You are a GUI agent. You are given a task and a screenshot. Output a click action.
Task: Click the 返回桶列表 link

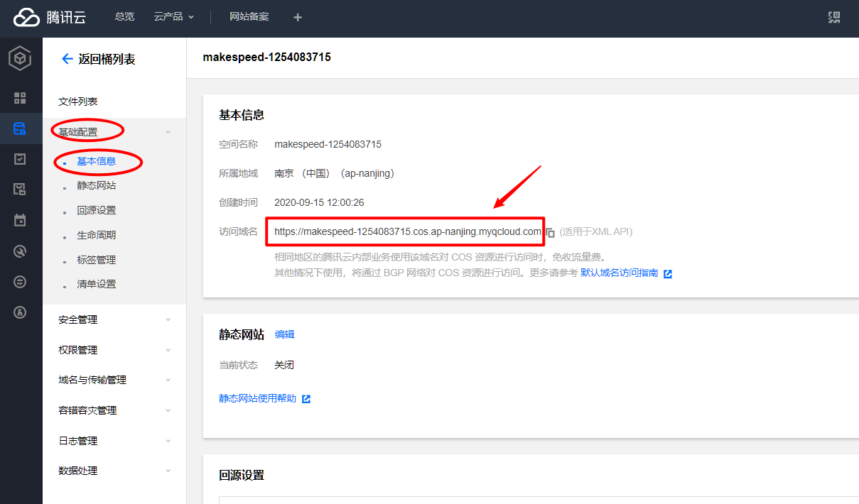pyautogui.click(x=107, y=59)
